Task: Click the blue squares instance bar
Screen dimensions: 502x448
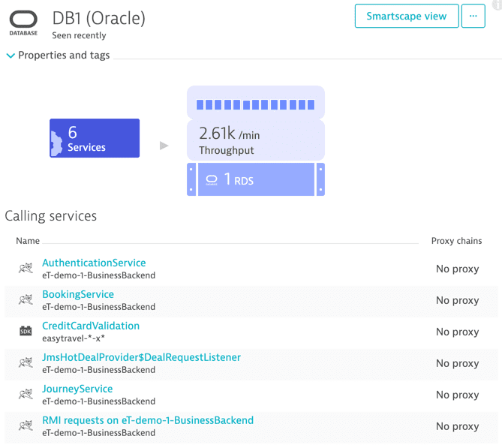Action: 255,104
